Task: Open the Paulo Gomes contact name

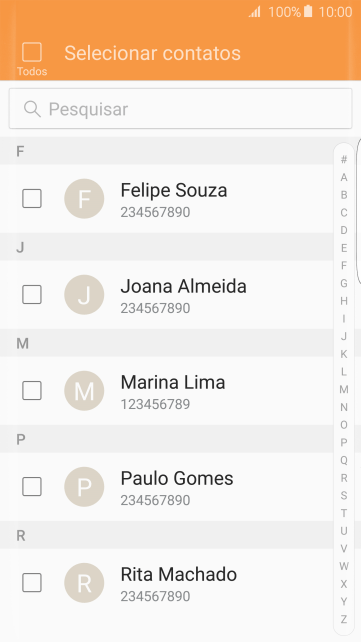Action: coord(177,478)
